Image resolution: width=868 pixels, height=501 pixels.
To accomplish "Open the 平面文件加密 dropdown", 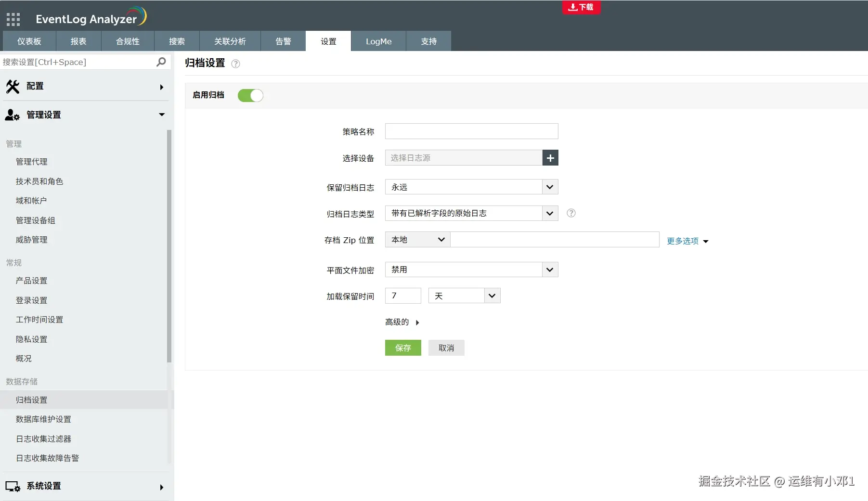I will [x=471, y=270].
